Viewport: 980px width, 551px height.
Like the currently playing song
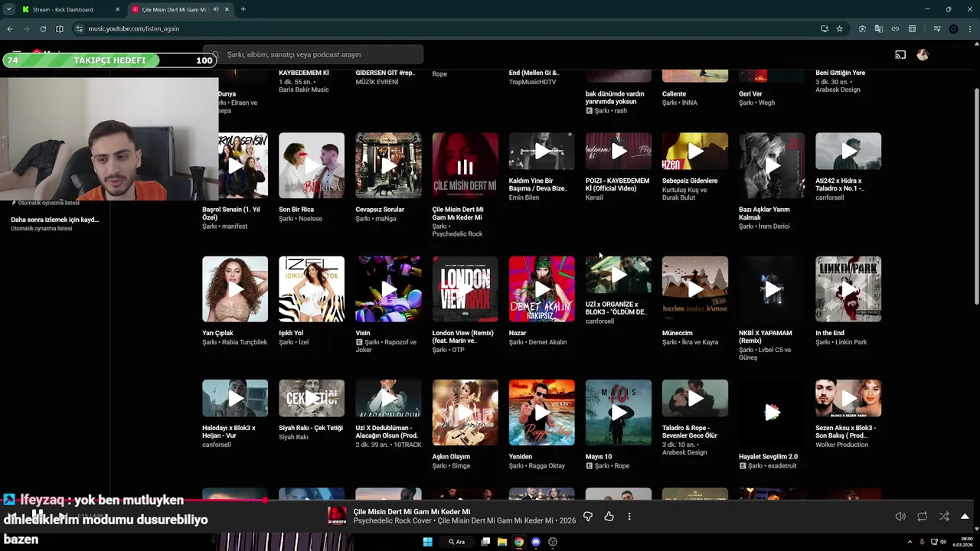pos(609,517)
